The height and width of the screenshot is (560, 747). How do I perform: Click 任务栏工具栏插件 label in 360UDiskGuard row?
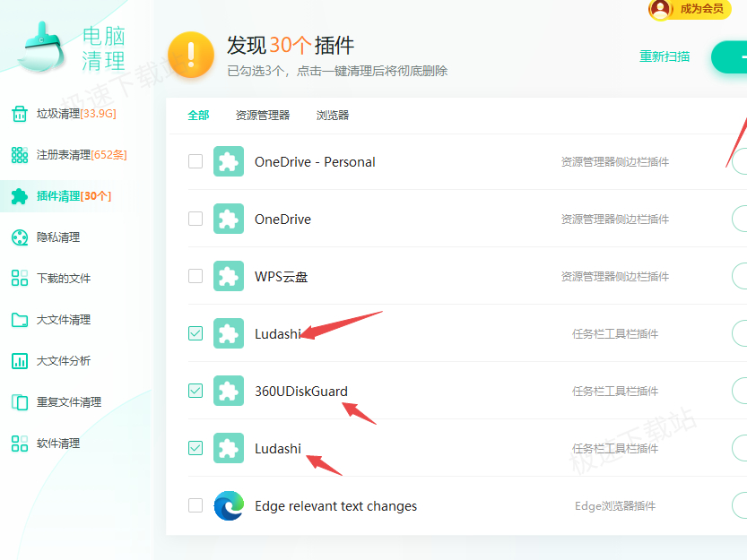(615, 392)
